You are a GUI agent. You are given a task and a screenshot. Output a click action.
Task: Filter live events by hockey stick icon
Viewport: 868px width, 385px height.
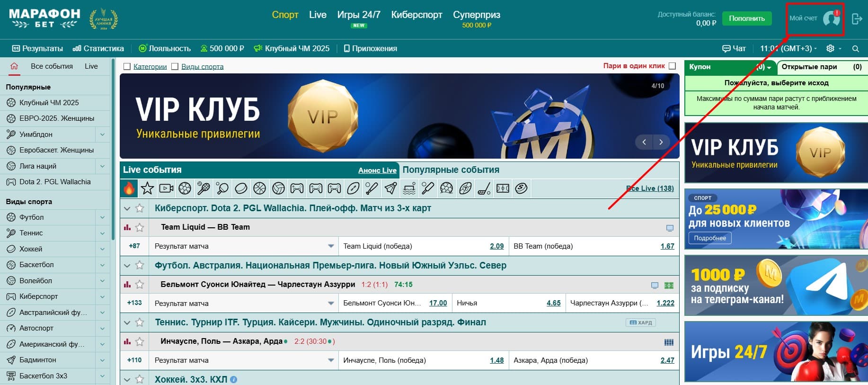coord(484,188)
